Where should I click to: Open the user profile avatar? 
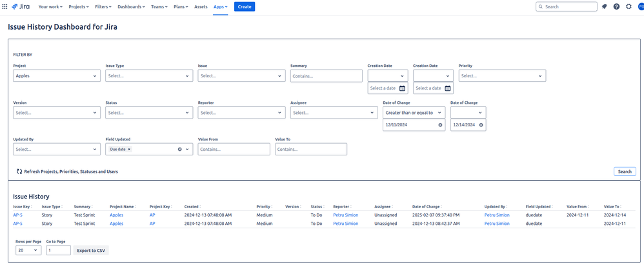tap(641, 6)
